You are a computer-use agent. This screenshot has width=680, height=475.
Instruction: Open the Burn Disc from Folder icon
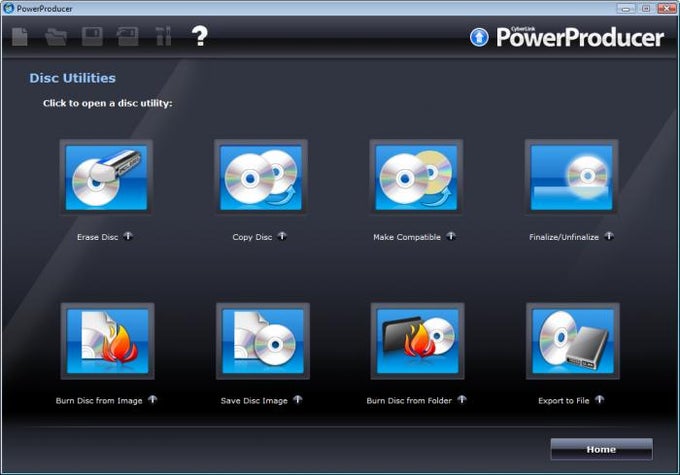coord(418,341)
